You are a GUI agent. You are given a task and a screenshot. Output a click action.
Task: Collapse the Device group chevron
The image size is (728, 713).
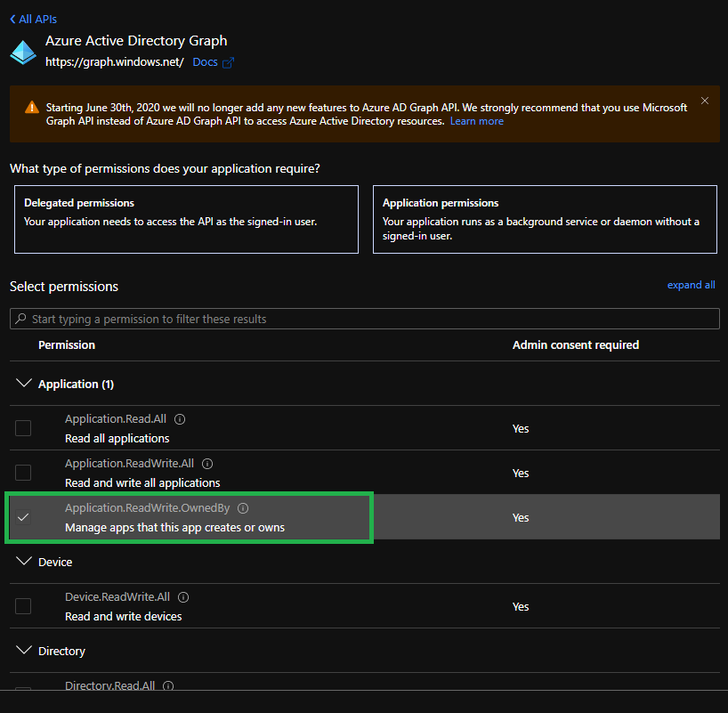pos(24,561)
